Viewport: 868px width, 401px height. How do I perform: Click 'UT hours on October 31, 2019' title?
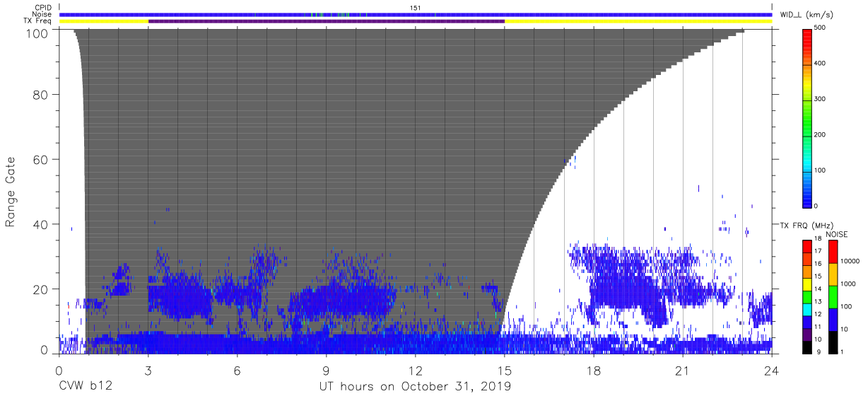(x=414, y=387)
